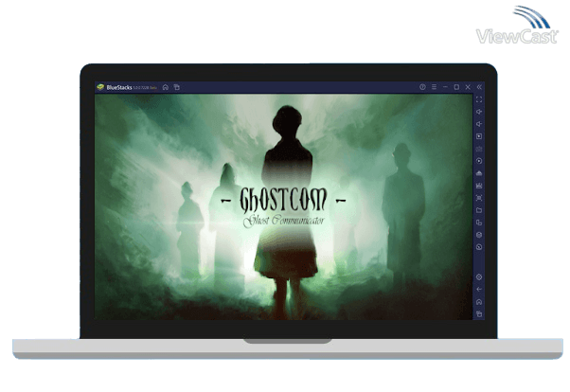Click the stacked layers icon in the sidebar
The height and width of the screenshot is (392, 570).
479,235
